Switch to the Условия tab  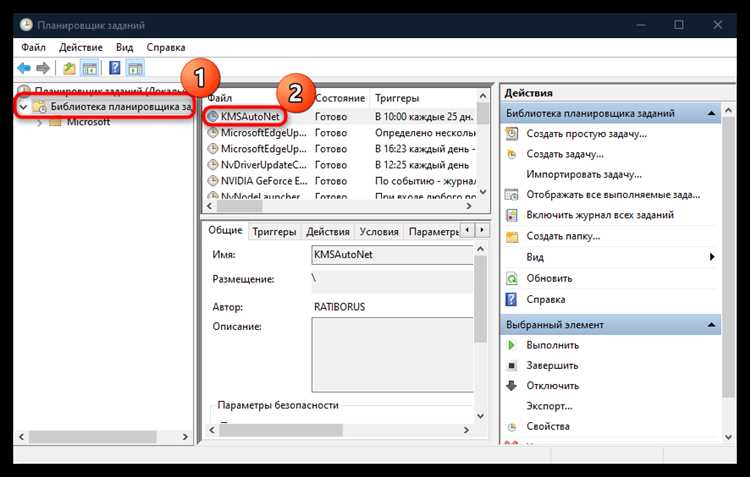(x=379, y=232)
